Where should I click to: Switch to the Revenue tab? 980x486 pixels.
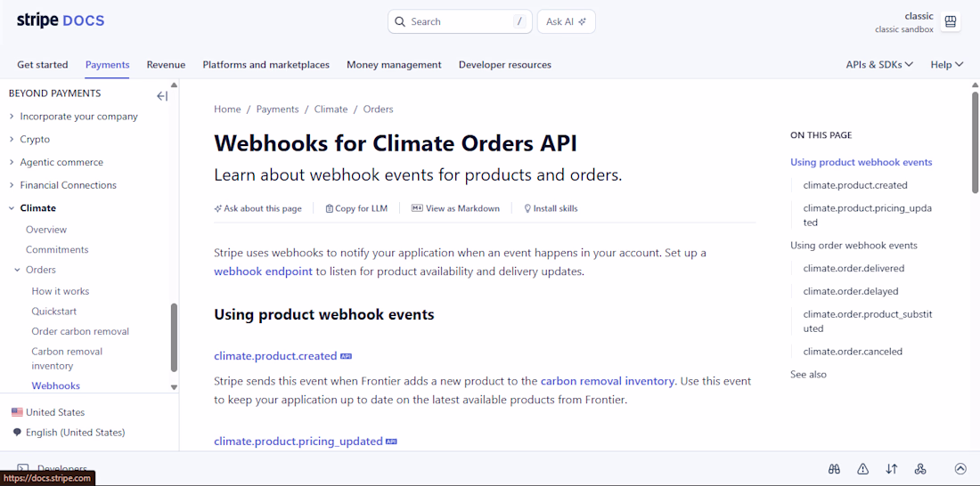click(167, 64)
